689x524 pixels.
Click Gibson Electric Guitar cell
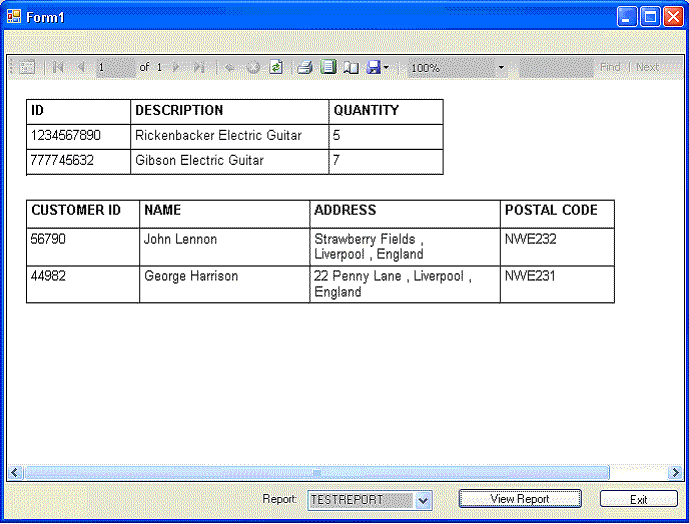pyautogui.click(x=229, y=162)
